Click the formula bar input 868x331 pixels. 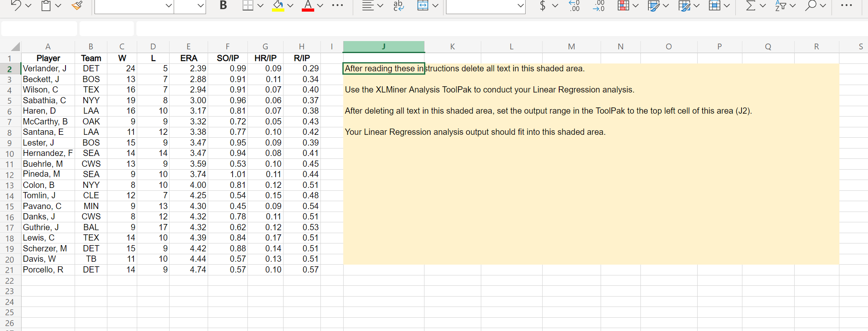502,29
